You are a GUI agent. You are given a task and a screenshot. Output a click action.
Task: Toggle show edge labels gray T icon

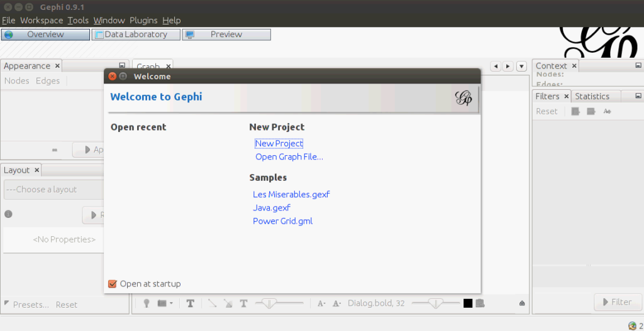point(243,303)
